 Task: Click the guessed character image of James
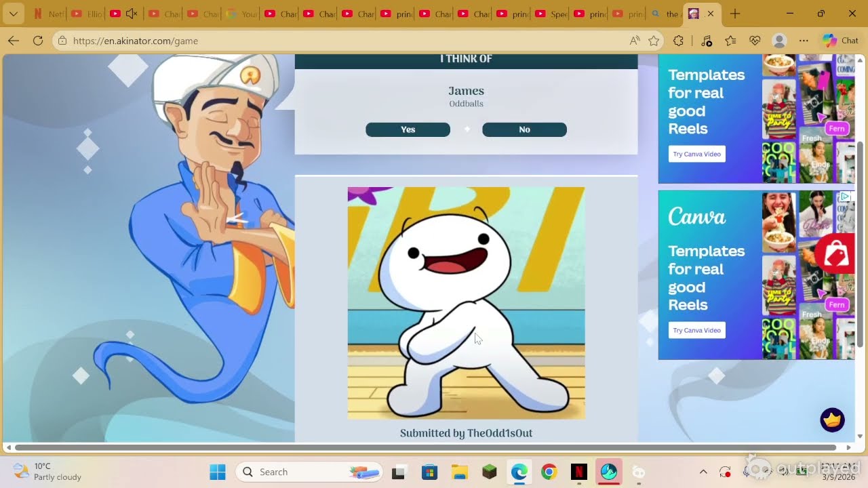pos(466,303)
